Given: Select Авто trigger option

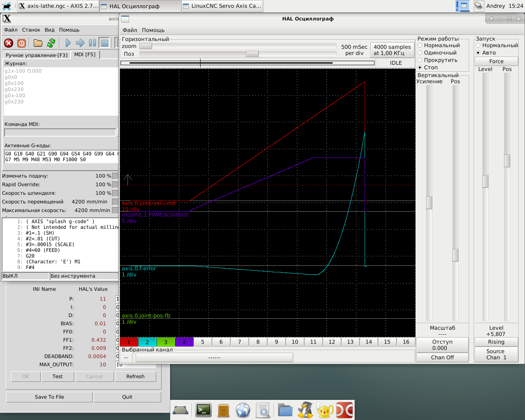Looking at the screenshot, I should coord(478,53).
